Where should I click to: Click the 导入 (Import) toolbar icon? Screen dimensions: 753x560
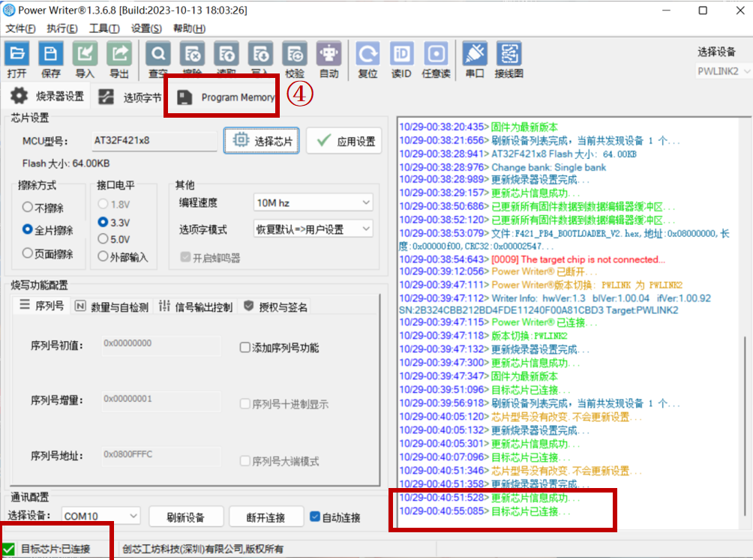coord(85,53)
